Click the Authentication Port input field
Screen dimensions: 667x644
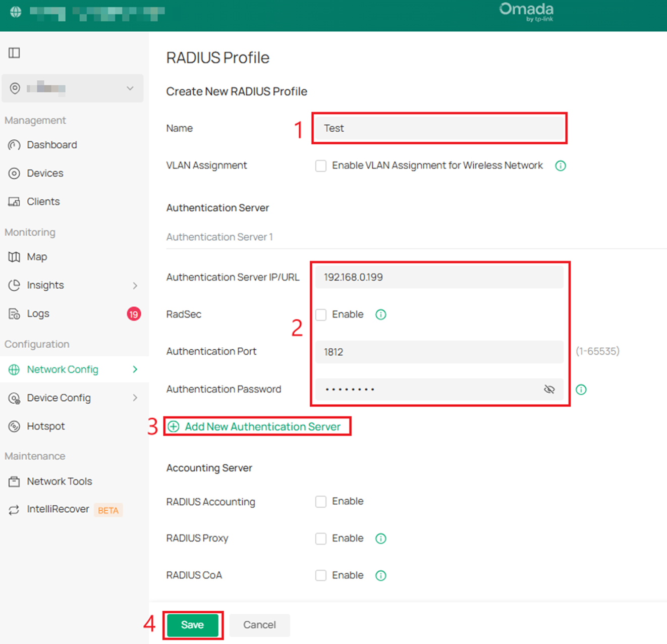(439, 352)
